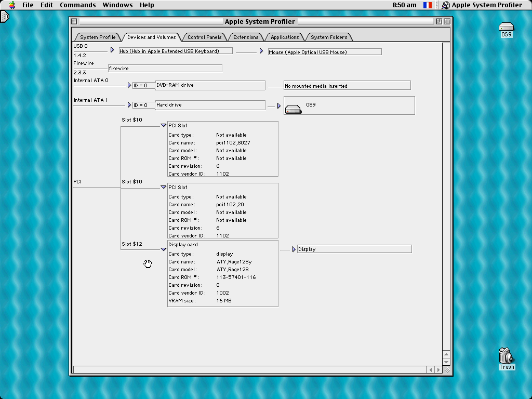Click the window collapse box
532x399 pixels.
[x=447, y=21]
